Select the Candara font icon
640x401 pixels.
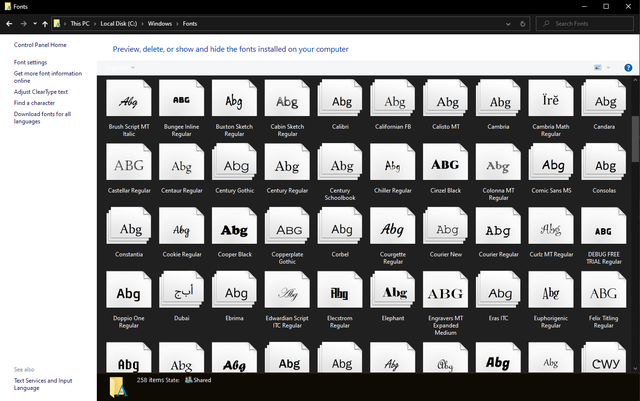(x=604, y=98)
